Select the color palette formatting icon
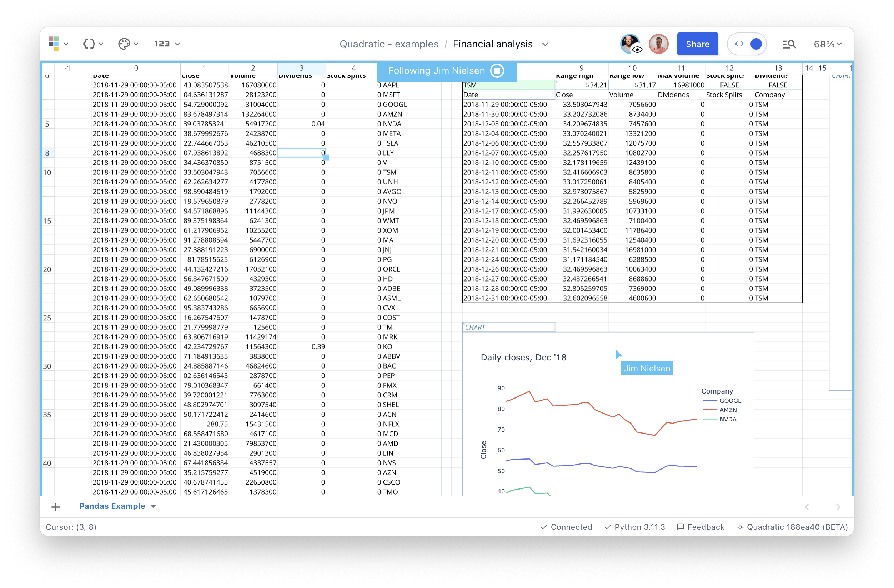This screenshot has height=588, width=894. click(x=125, y=44)
